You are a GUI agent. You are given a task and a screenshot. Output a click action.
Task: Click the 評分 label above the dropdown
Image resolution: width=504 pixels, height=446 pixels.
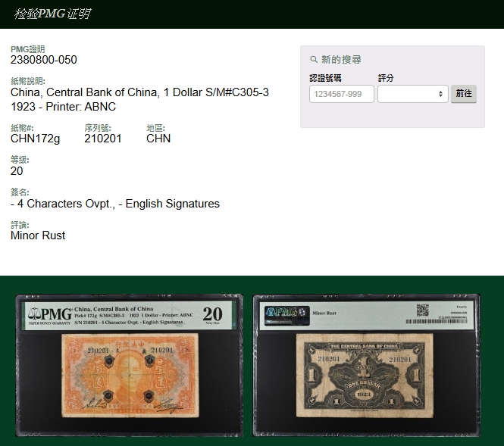coord(386,78)
